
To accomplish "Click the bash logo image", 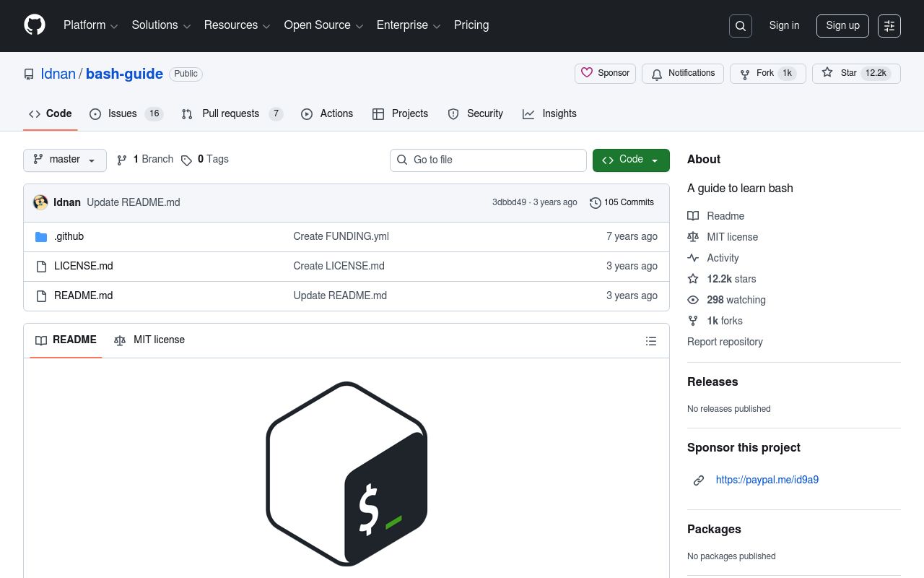I will coord(346,473).
